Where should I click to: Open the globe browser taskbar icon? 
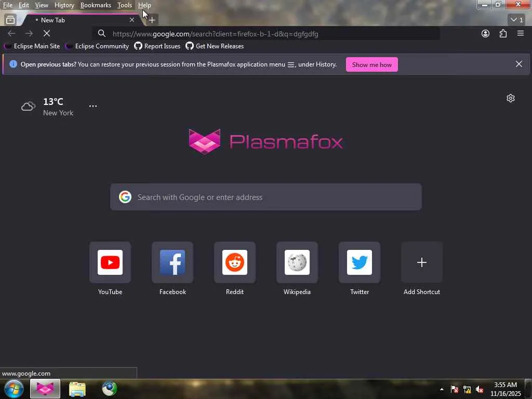point(109,389)
